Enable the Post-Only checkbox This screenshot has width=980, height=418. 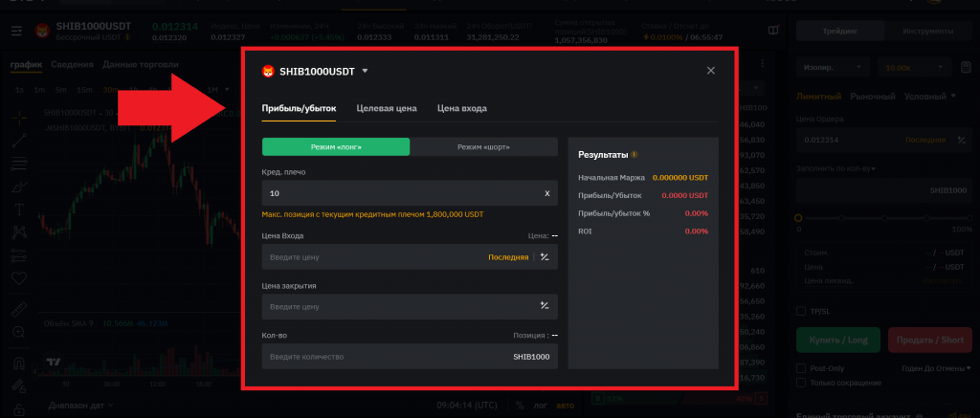pyautogui.click(x=801, y=368)
